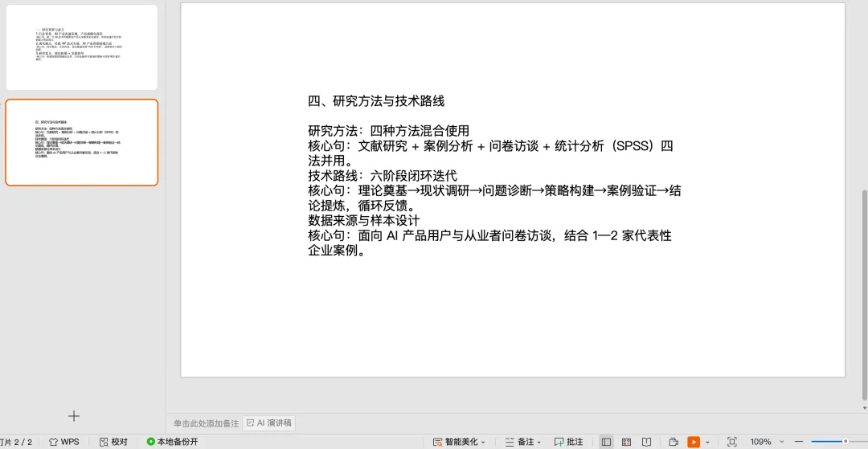Image resolution: width=868 pixels, height=449 pixels.
Task: Start the slideshow with the orange play button
Action: click(x=693, y=442)
